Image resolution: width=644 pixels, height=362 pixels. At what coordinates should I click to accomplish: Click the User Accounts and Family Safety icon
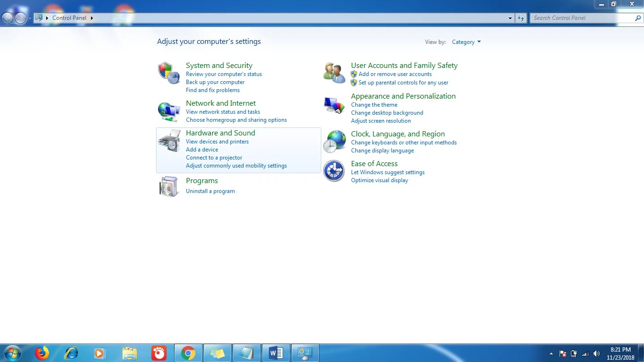(334, 73)
